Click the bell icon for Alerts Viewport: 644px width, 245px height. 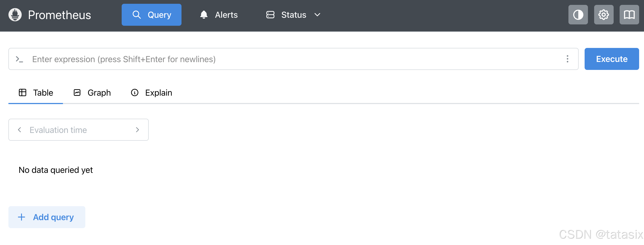tap(204, 15)
